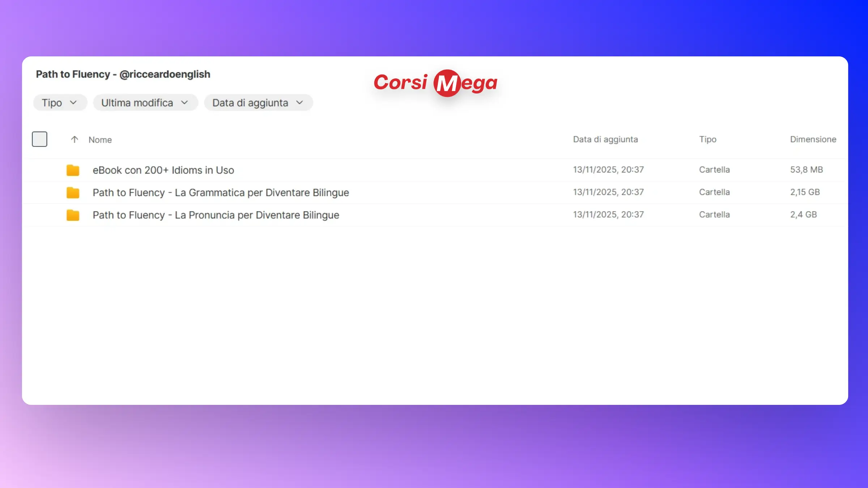Toggle the select-all checkbox in header
868x488 pixels.
(39, 139)
